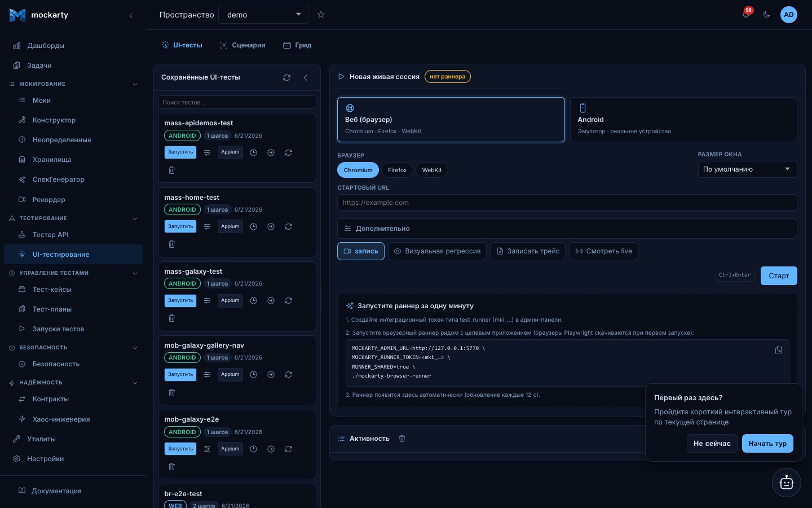Viewport: 812px width, 508px height.
Task: Toggle the запись recording option
Action: tap(361, 251)
